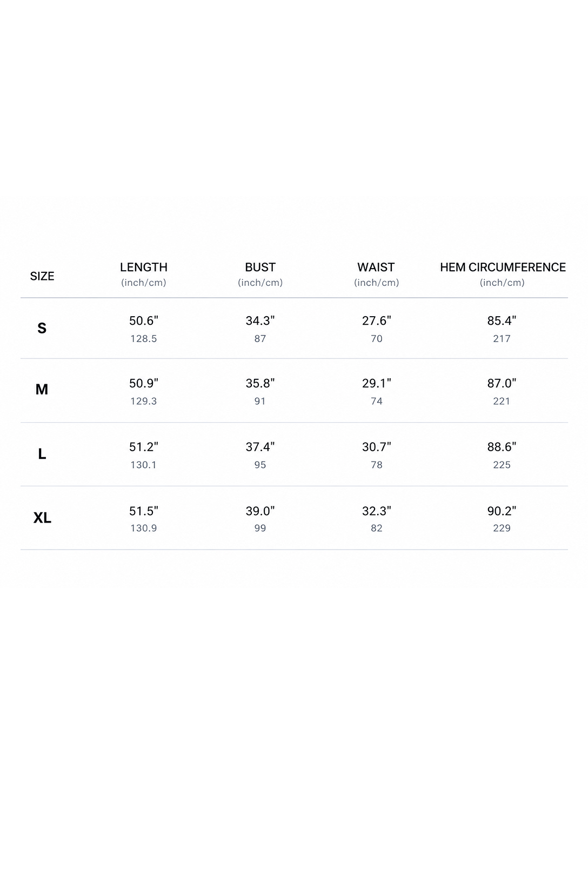588x882 pixels.
Task: Click the LENGTH column header
Action: (144, 267)
